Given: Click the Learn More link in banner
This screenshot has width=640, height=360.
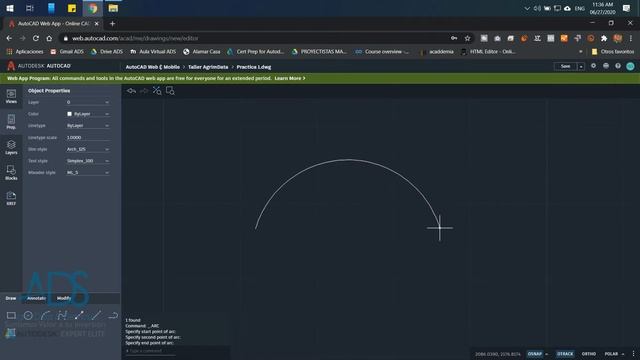Looking at the screenshot, I should pos(290,78).
